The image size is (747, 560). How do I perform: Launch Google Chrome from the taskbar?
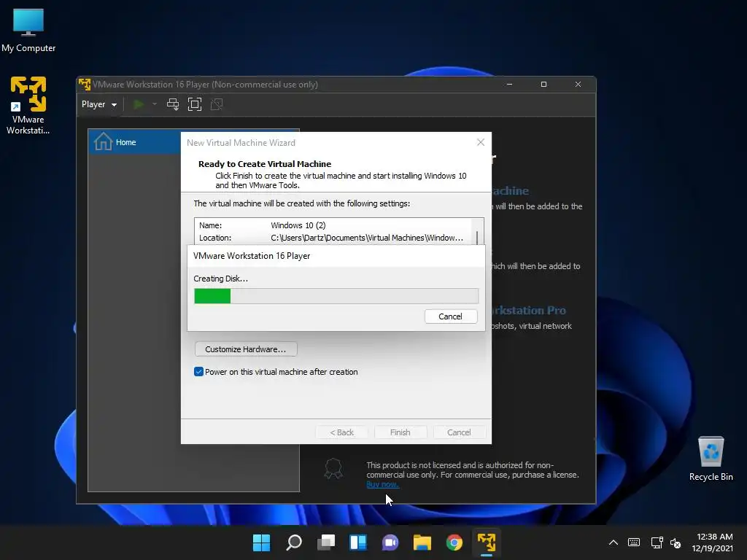point(454,542)
